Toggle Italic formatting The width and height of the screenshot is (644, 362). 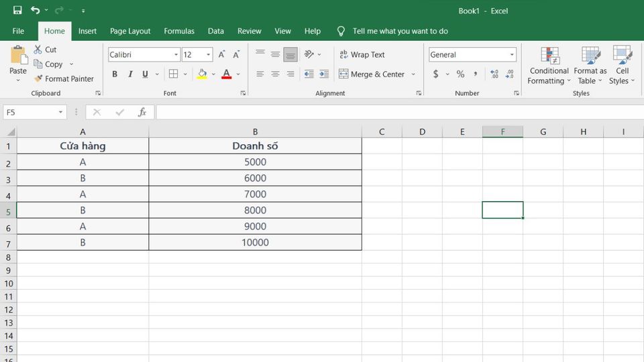pos(130,74)
